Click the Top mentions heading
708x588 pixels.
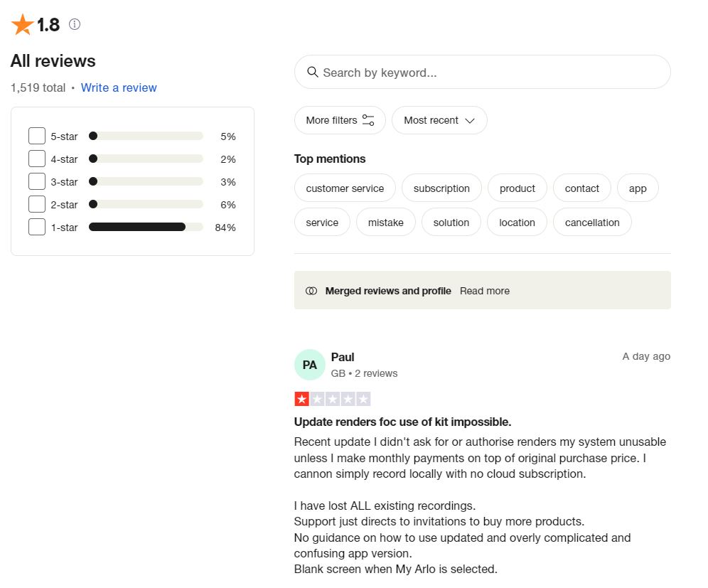click(330, 159)
